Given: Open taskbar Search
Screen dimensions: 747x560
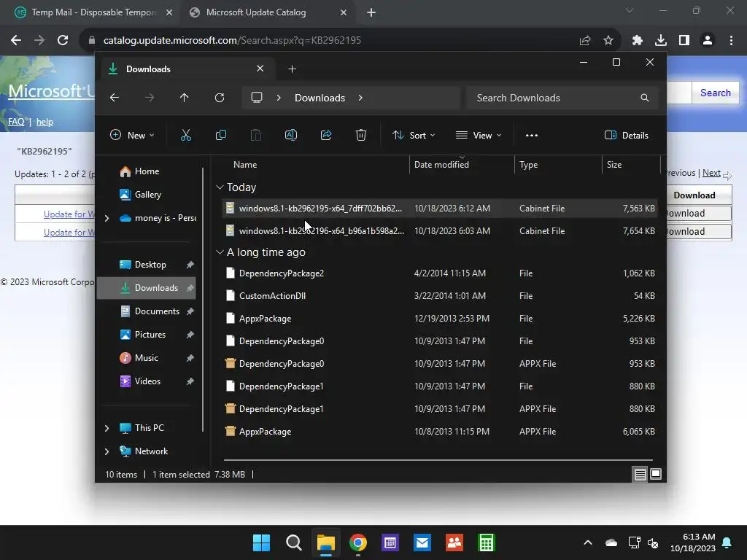Looking at the screenshot, I should coord(293,542).
